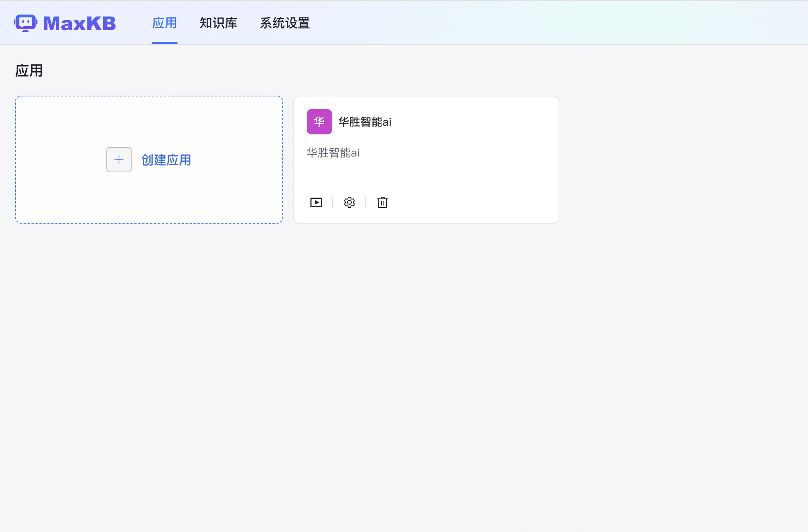Click the MaxKB robot logo icon

coord(26,23)
